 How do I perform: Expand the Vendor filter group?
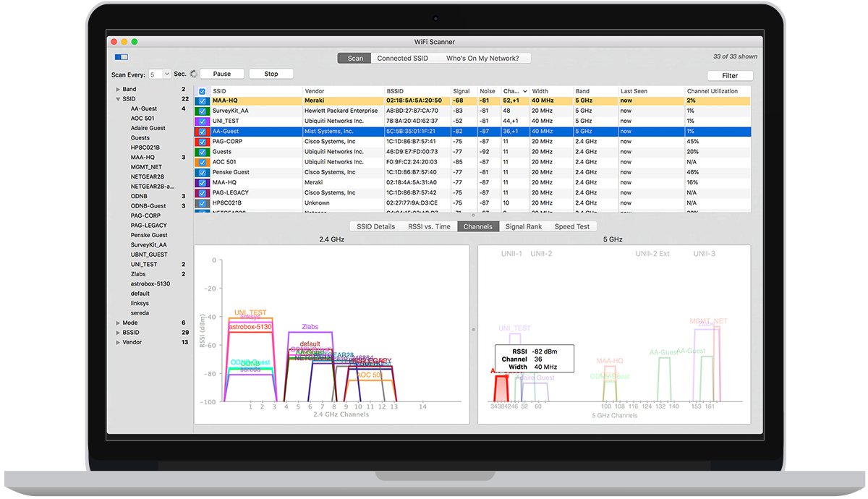point(117,342)
